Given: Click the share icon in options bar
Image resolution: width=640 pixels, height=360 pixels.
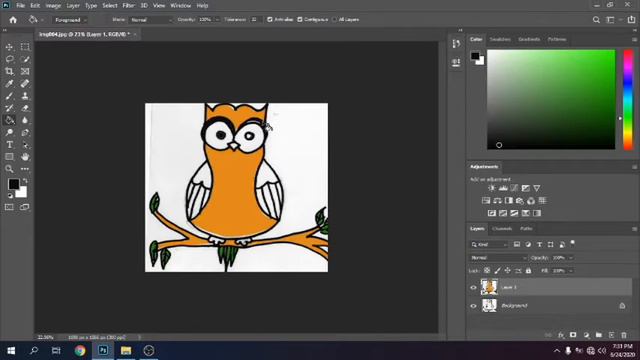Looking at the screenshot, I should (631, 19).
